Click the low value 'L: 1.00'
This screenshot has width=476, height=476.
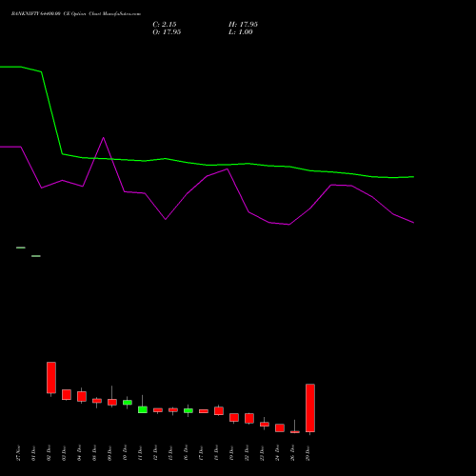click(241, 32)
